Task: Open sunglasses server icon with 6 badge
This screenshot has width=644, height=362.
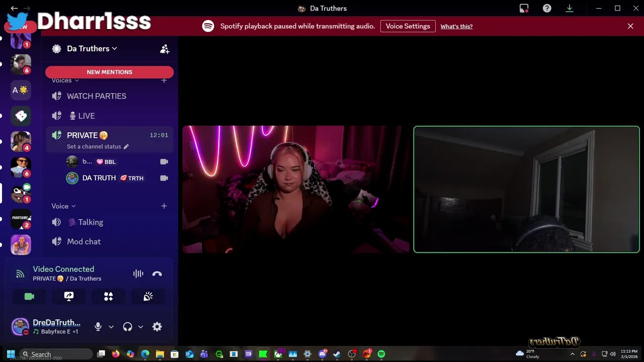Action: [x=21, y=167]
